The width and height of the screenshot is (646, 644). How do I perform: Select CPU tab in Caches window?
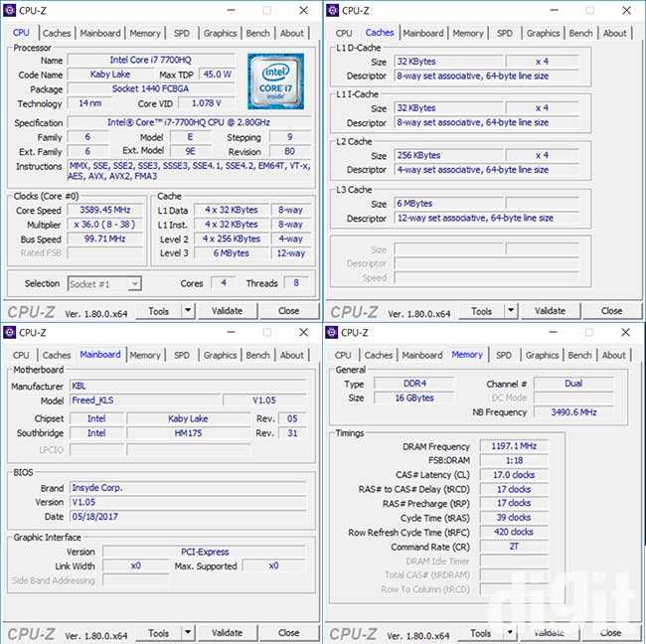pos(344,33)
